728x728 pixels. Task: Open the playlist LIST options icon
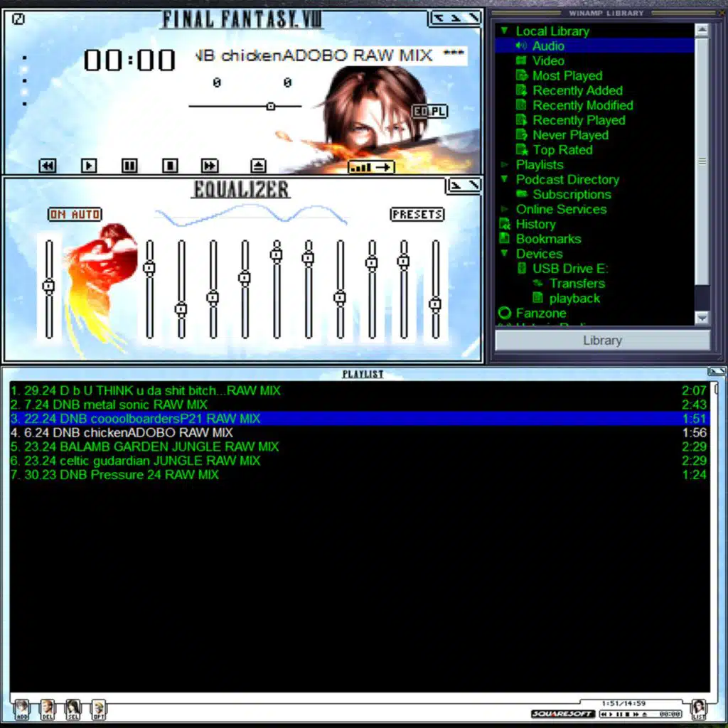click(x=699, y=708)
